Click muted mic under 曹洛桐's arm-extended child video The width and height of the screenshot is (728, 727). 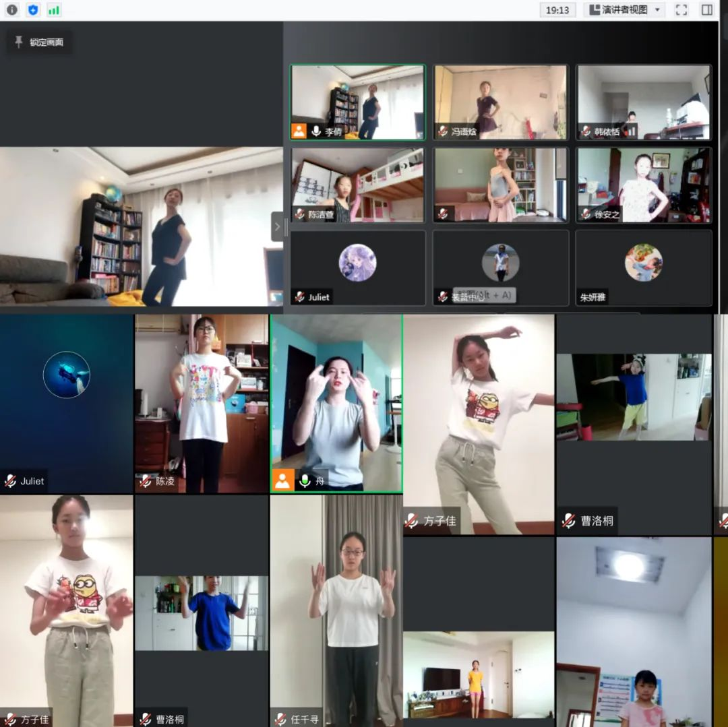click(569, 521)
